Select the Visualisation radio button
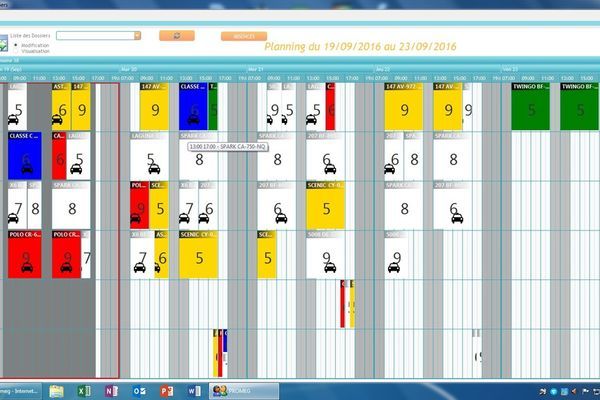Screen dimensions: 600x400 click(x=15, y=52)
